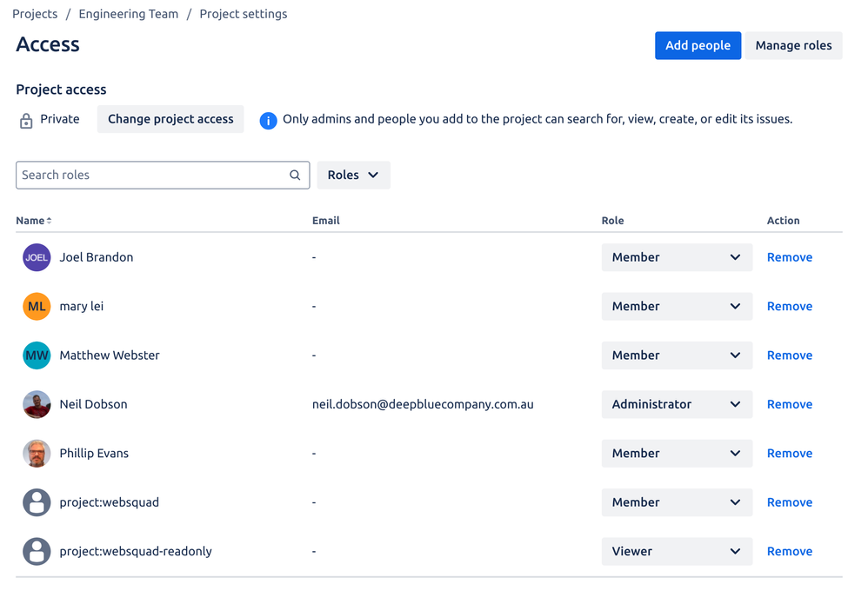This screenshot has width=868, height=591.
Task: Click Phillip Evans's profile photo
Action: click(x=37, y=453)
